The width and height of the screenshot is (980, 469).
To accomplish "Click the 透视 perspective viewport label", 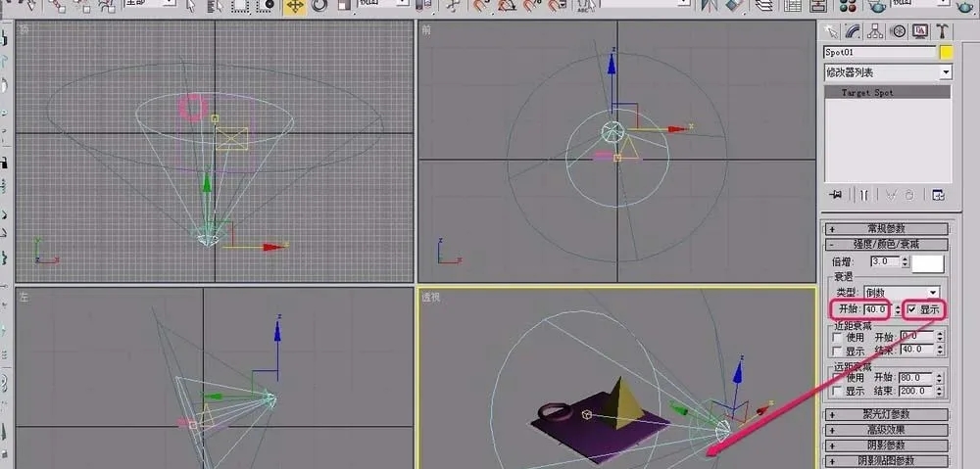I will click(430, 298).
